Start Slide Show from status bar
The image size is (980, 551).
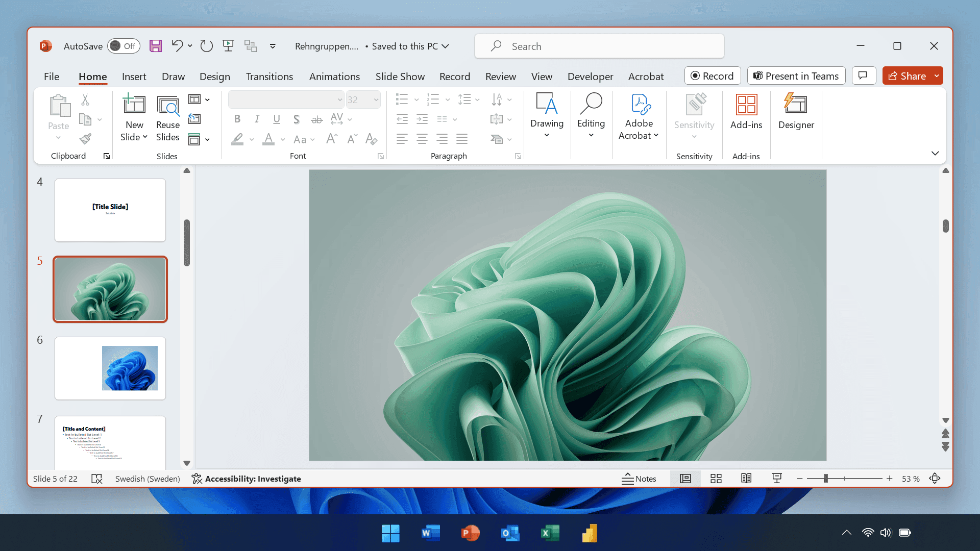(x=777, y=479)
